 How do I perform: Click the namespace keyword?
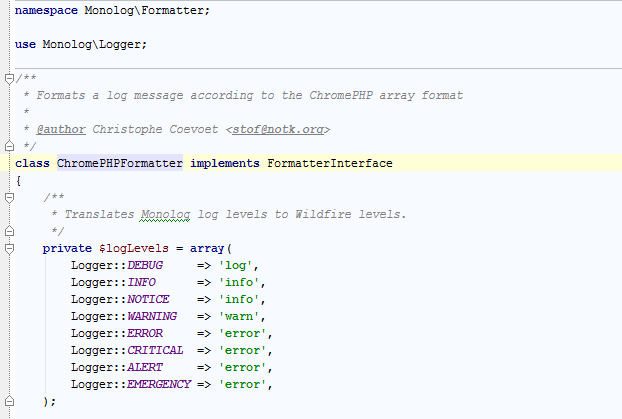coord(46,10)
